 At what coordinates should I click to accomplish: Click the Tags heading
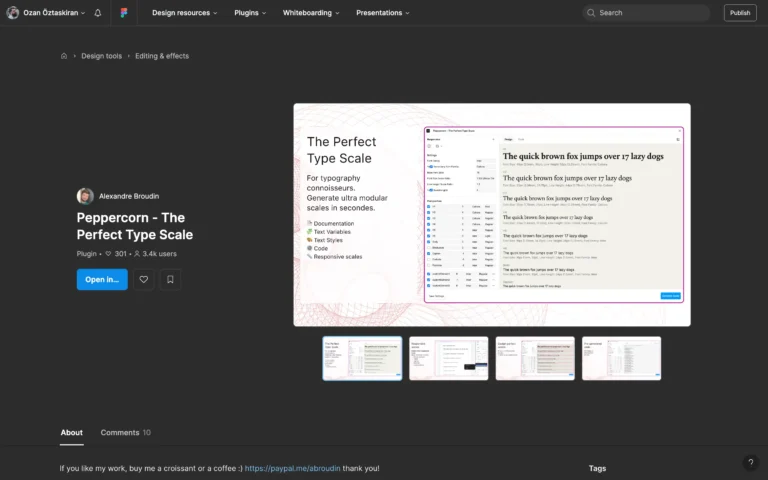(x=597, y=468)
